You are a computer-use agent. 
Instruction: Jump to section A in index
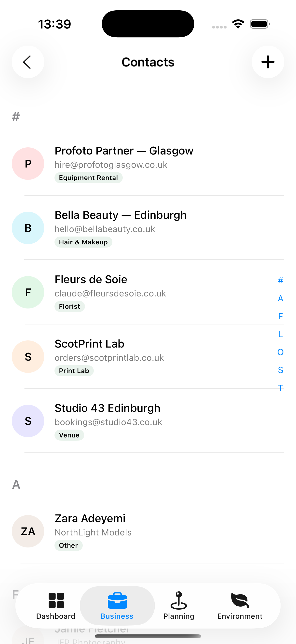[x=280, y=298]
